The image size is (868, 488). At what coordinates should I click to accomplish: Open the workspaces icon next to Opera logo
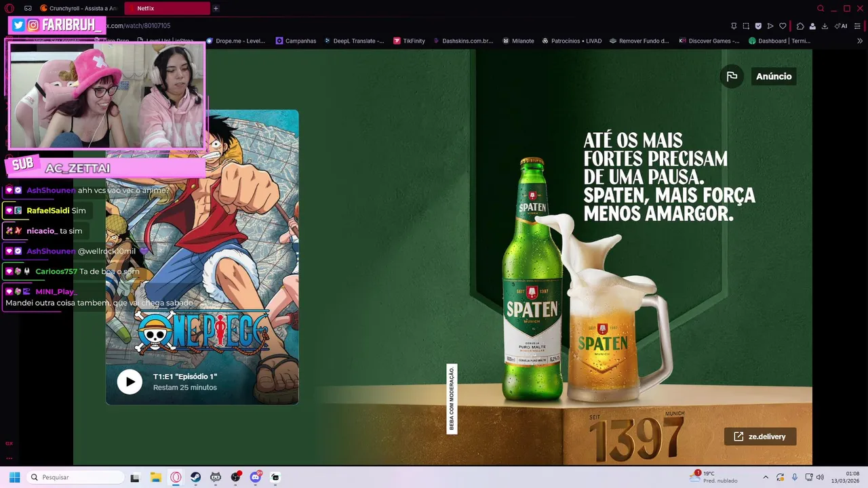(28, 8)
